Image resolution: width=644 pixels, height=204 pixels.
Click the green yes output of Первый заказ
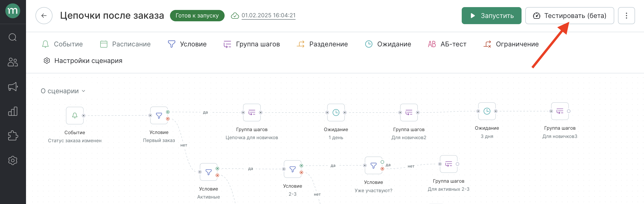point(168,112)
